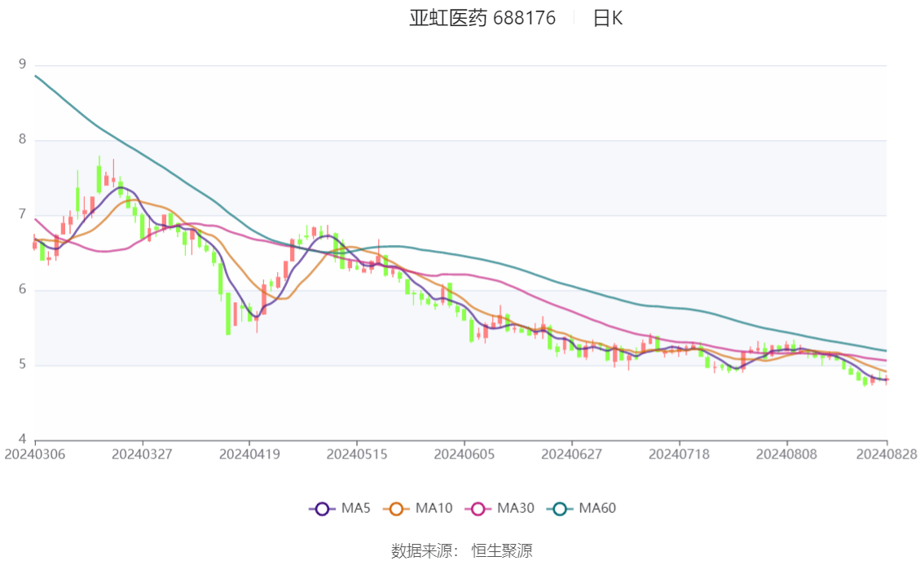Click the price axis value 9
Screen dimensions: 924x561
tap(22, 64)
